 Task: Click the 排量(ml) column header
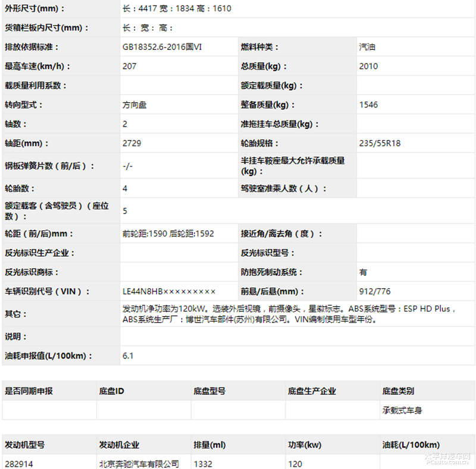[209, 445]
